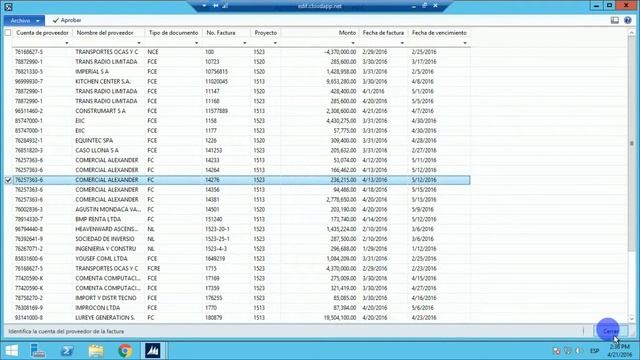The width and height of the screenshot is (640, 360).
Task: Sort by Monto column header
Action: 347,33
